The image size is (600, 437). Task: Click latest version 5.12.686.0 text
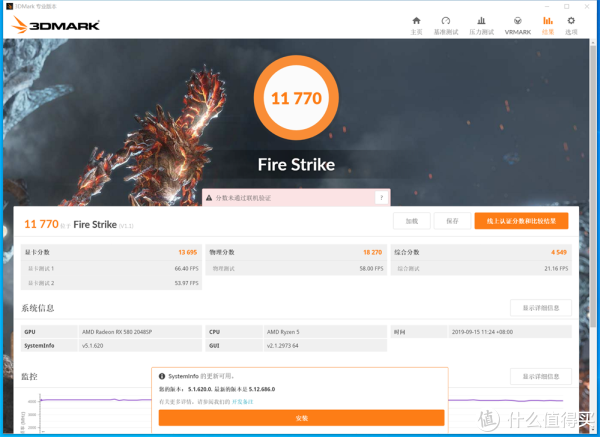[x=262, y=389]
